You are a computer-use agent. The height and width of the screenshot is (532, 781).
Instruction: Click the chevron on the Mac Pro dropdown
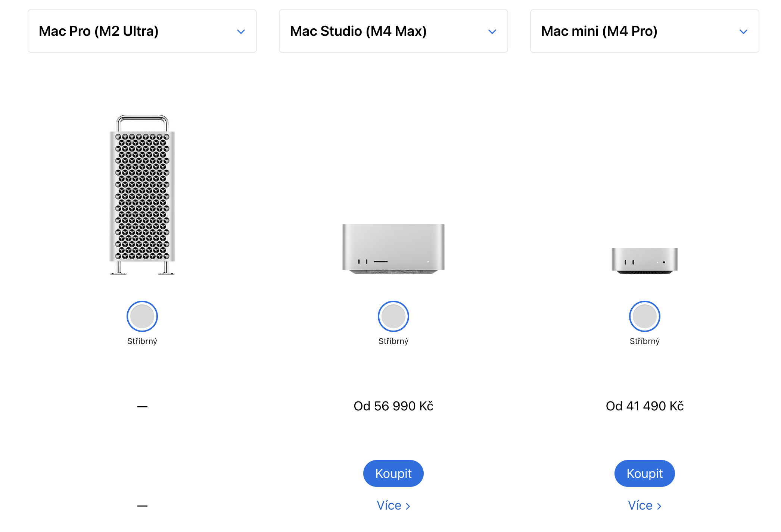pos(241,31)
